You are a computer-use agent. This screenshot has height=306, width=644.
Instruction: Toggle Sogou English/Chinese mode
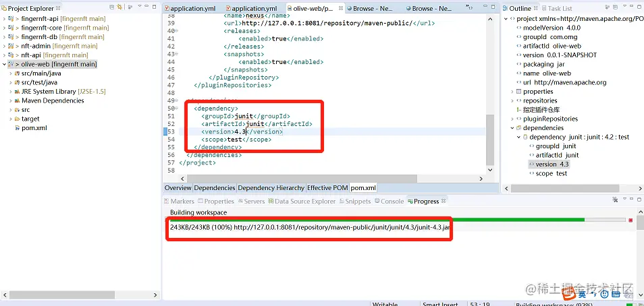(582, 294)
